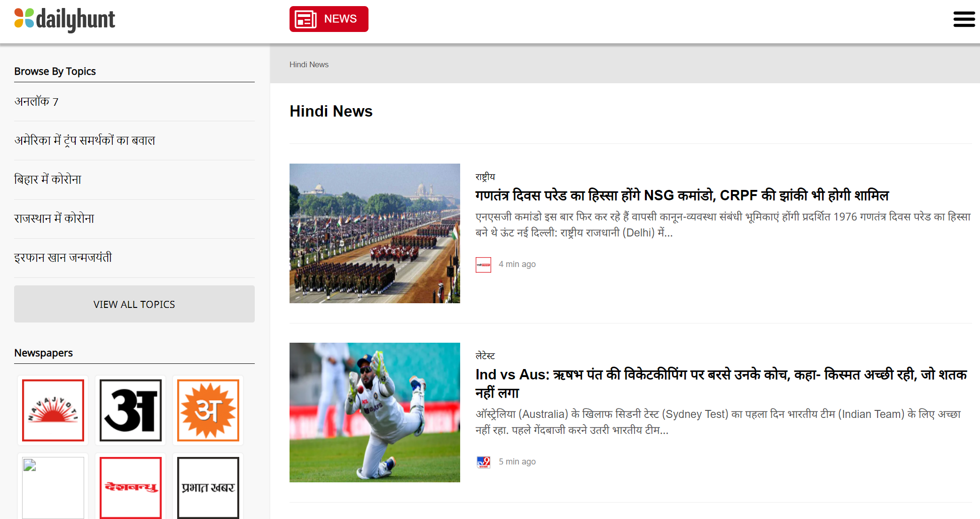Image resolution: width=980 pixels, height=519 pixels.
Task: Open the इरफान खान जन्मजयंती topic
Action: tap(63, 258)
